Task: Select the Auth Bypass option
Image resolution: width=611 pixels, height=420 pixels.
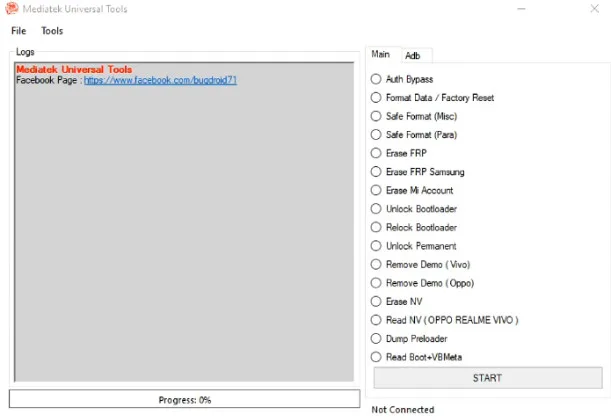Action: (376, 79)
